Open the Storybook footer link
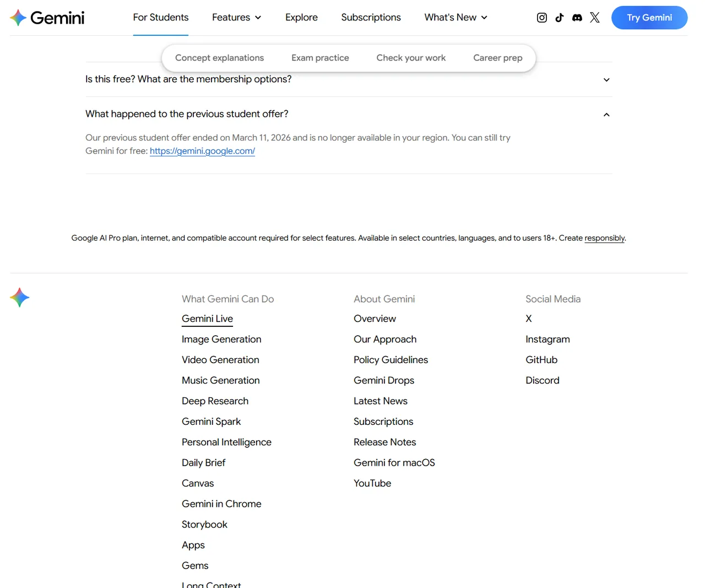Image resolution: width=705 pixels, height=588 pixels. 204,525
